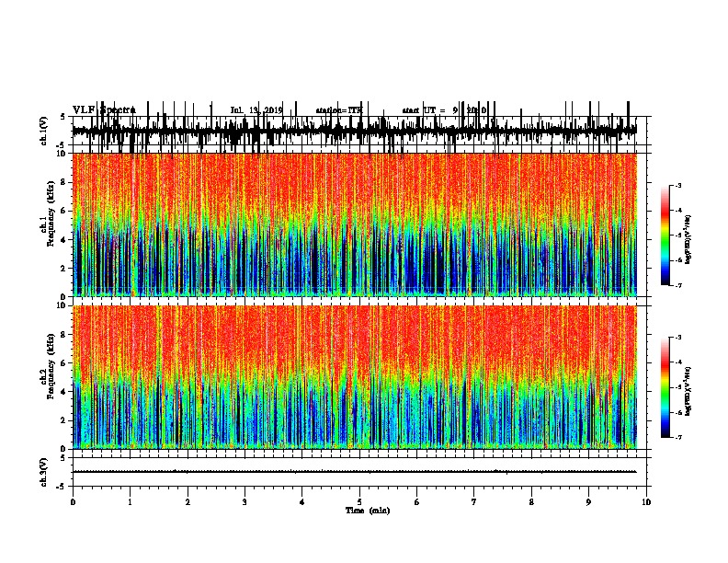Click the ch.2 frequency axis "8" tick label
The image size is (728, 563).
coord(65,335)
